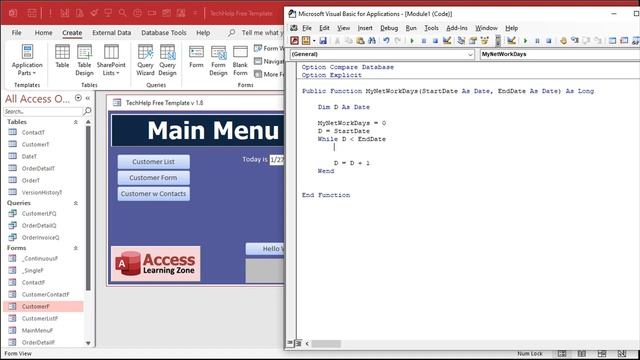Click the Design View icon in Access status bar
This screenshot has height=360, width=640.
[622, 353]
